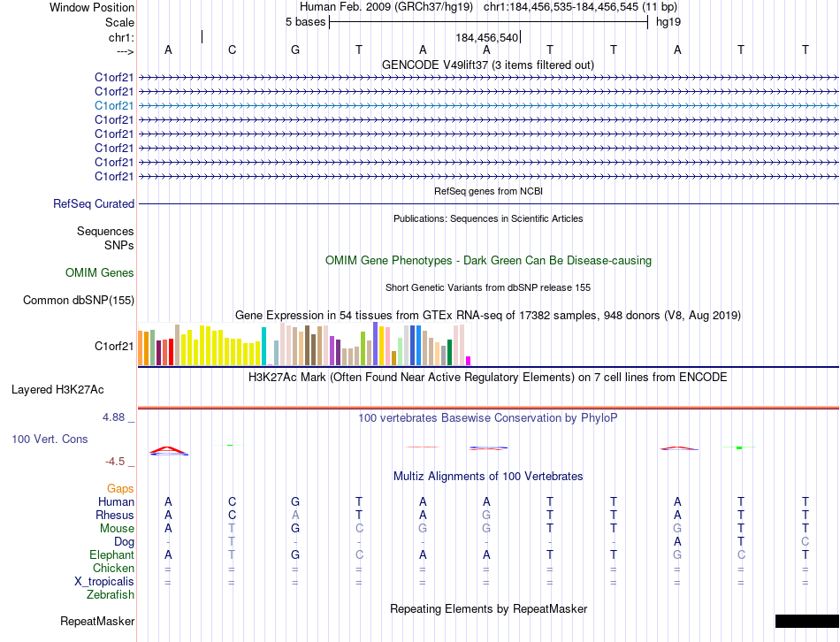Screen dimensions: 840x642
Task: Select the X_tropicalis species row label
Action: 104,582
